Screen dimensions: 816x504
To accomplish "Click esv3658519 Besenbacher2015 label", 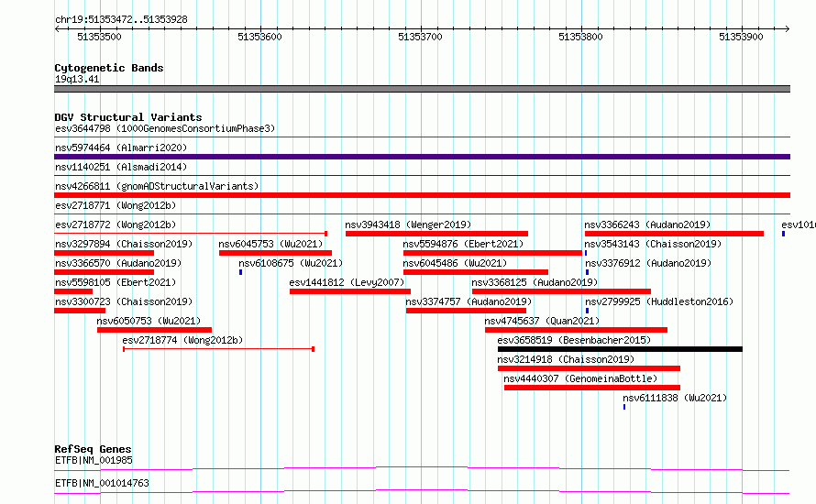I will [x=574, y=340].
